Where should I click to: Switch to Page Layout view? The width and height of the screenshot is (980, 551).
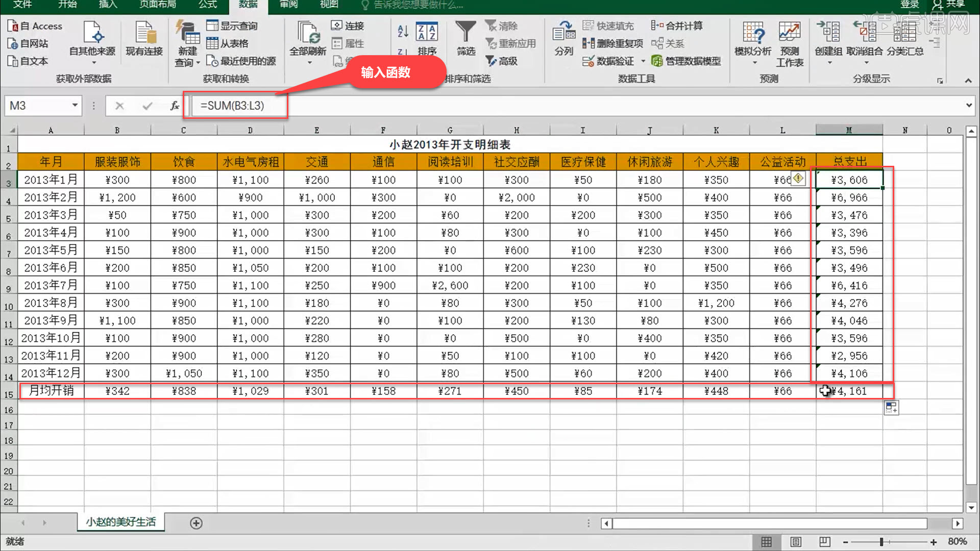pyautogui.click(x=796, y=542)
